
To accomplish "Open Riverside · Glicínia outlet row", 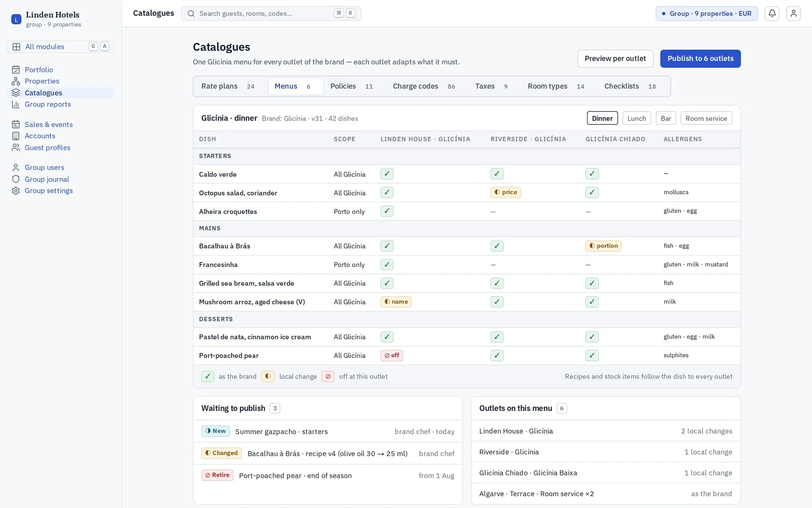I will (x=605, y=452).
